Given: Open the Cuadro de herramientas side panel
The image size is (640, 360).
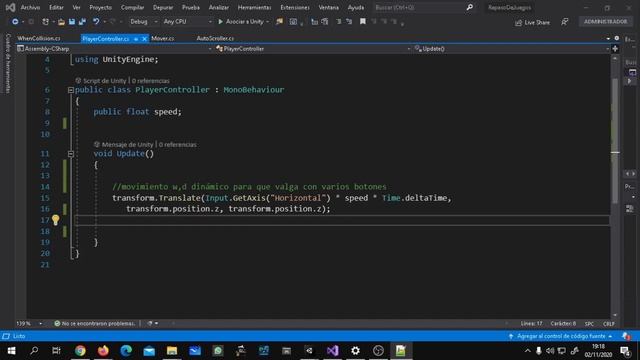Looking at the screenshot, I should click(x=8, y=63).
